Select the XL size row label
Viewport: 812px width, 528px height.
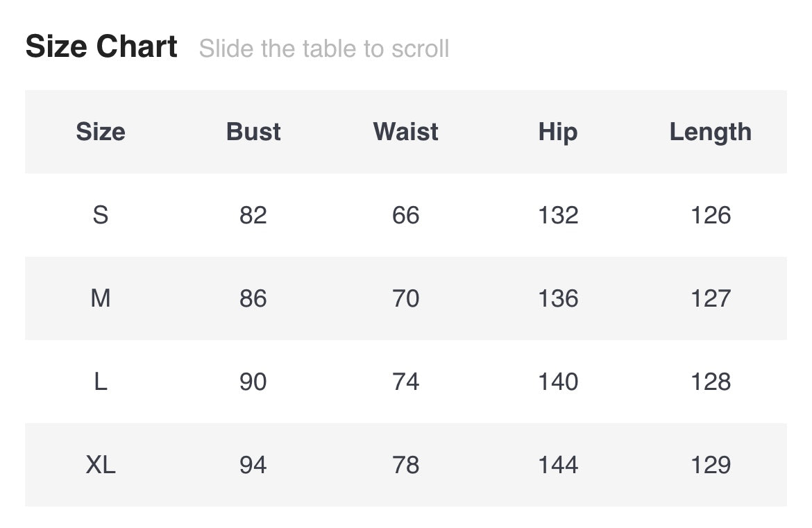click(101, 465)
